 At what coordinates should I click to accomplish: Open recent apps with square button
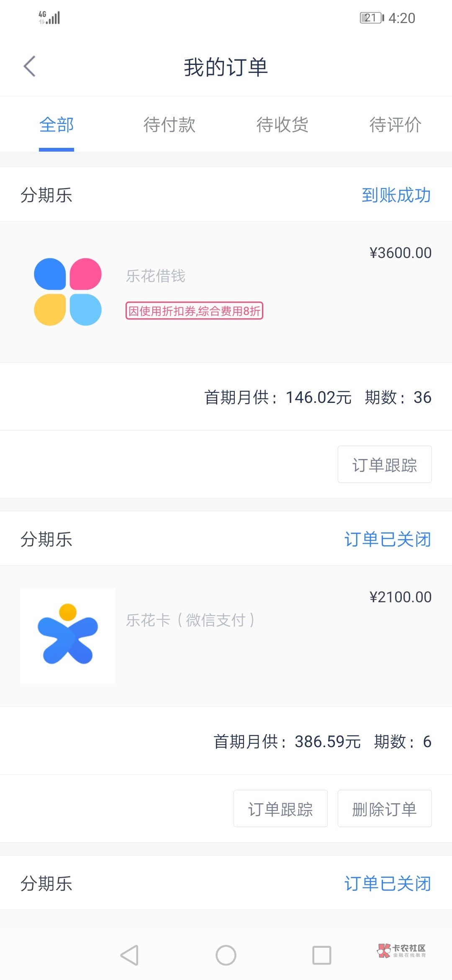click(x=322, y=955)
